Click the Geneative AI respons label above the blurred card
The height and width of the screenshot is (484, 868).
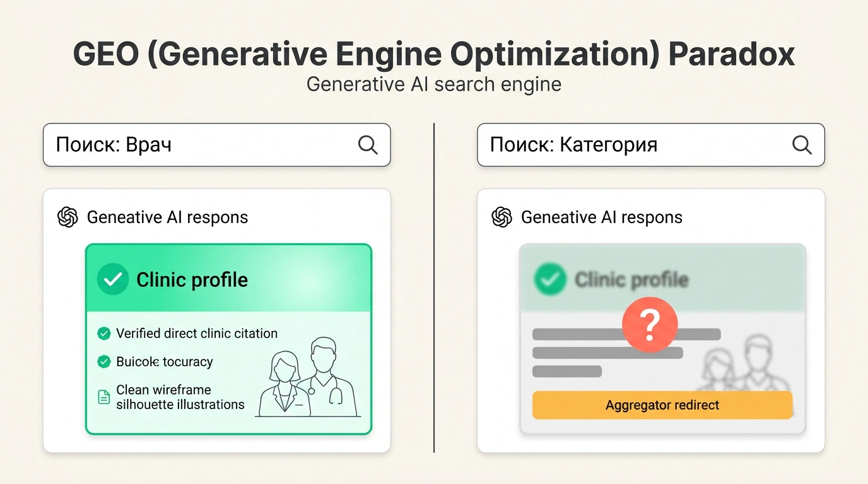602,217
